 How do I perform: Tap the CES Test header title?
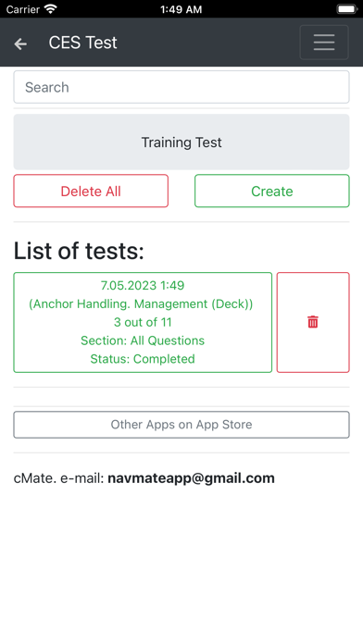tap(83, 43)
